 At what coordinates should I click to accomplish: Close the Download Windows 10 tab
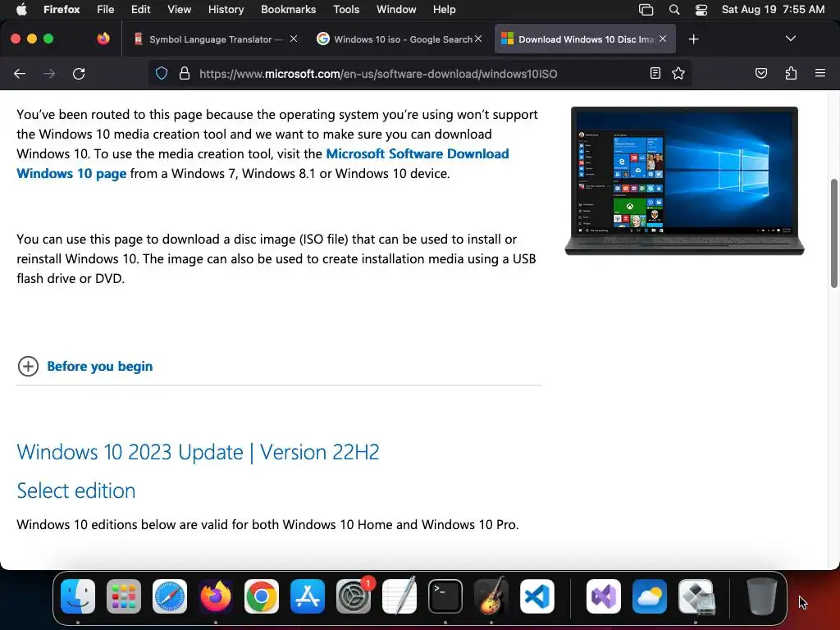click(663, 39)
